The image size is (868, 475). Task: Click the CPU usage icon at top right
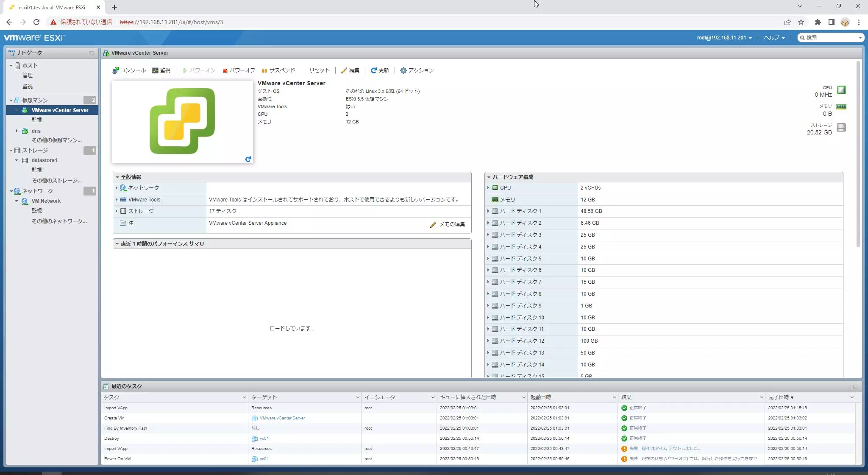pos(841,90)
